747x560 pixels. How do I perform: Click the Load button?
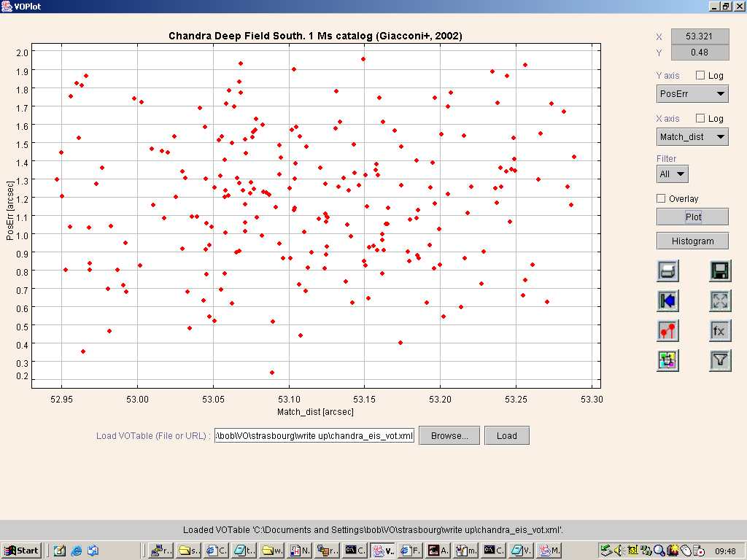click(x=506, y=435)
